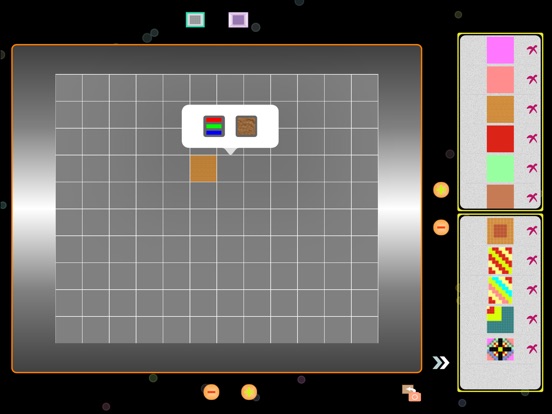The width and height of the screenshot is (552, 414).
Task: Pick the magenta color swatch
Action: (x=500, y=50)
